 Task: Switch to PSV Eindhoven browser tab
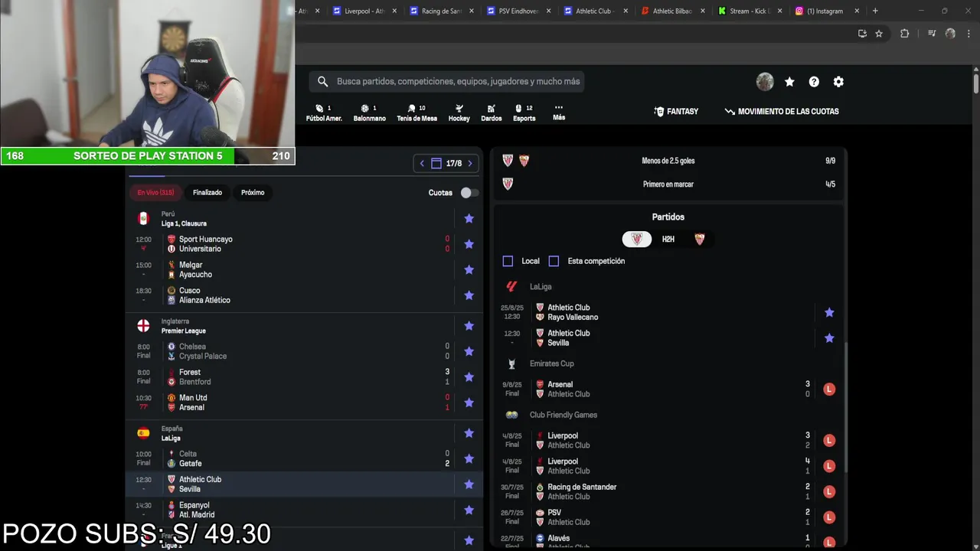518,11
